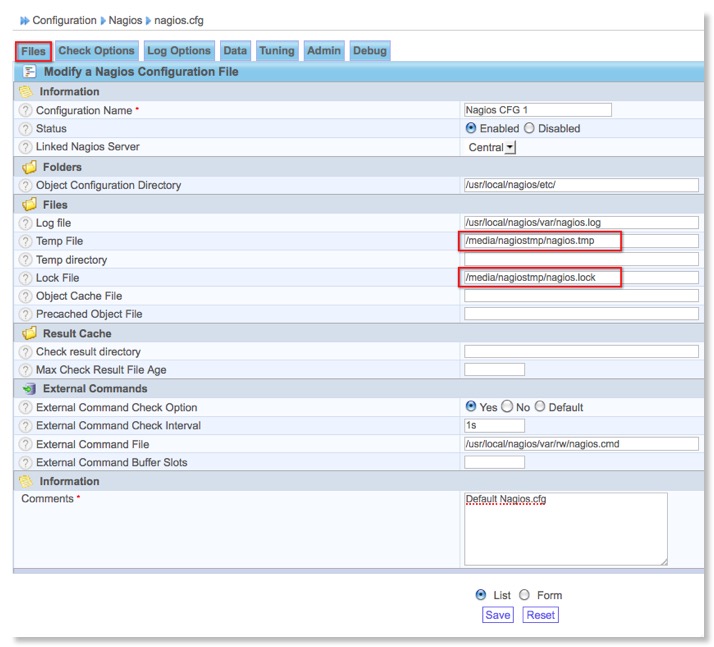Click the Save button

click(x=497, y=615)
